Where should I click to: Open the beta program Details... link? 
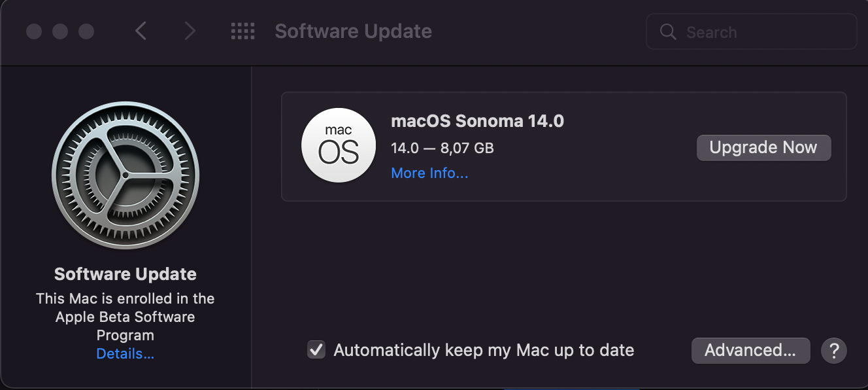[x=125, y=354]
